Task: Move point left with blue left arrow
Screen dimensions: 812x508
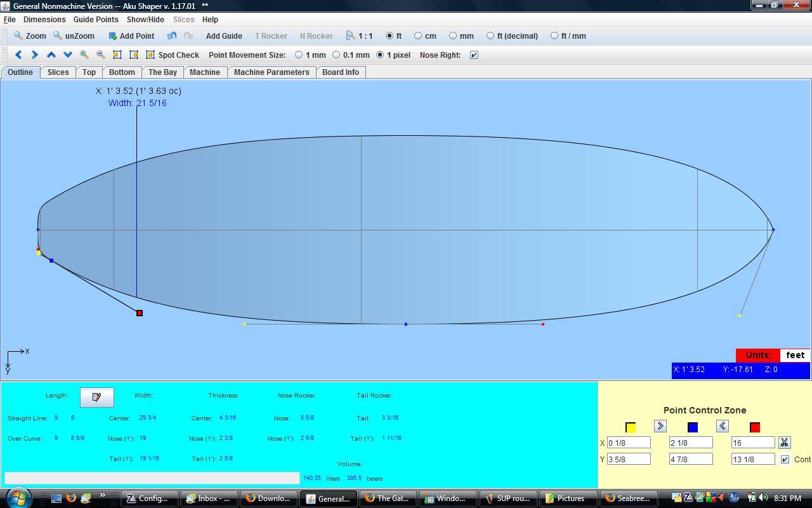Action: coord(18,55)
